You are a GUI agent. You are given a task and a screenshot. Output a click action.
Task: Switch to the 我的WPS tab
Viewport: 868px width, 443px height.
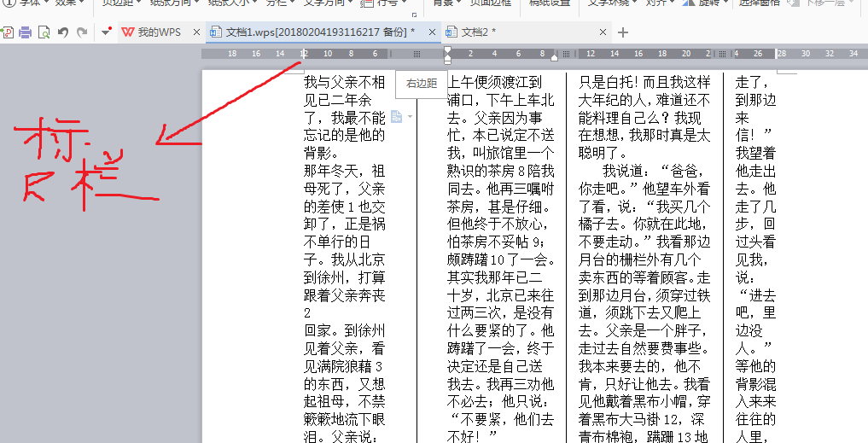[159, 32]
